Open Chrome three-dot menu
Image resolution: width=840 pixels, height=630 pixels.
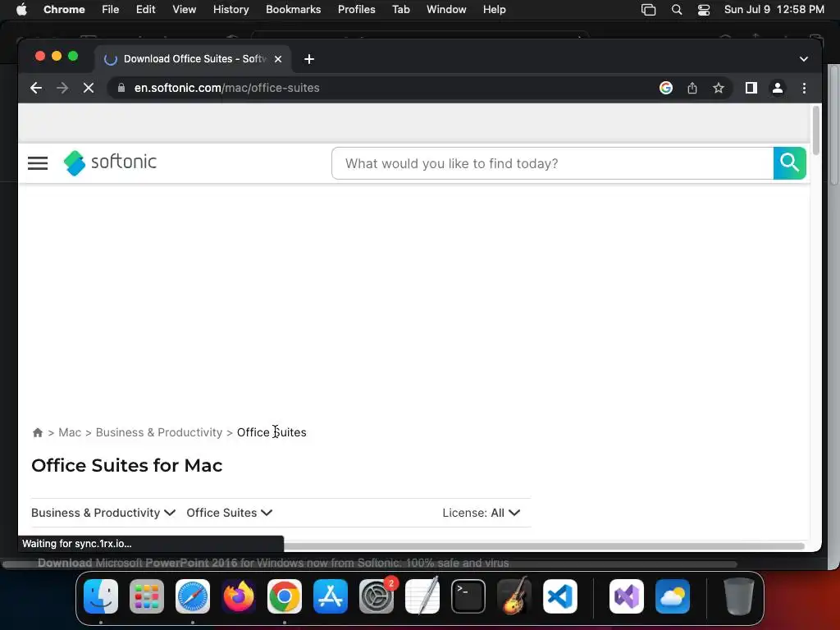point(804,88)
